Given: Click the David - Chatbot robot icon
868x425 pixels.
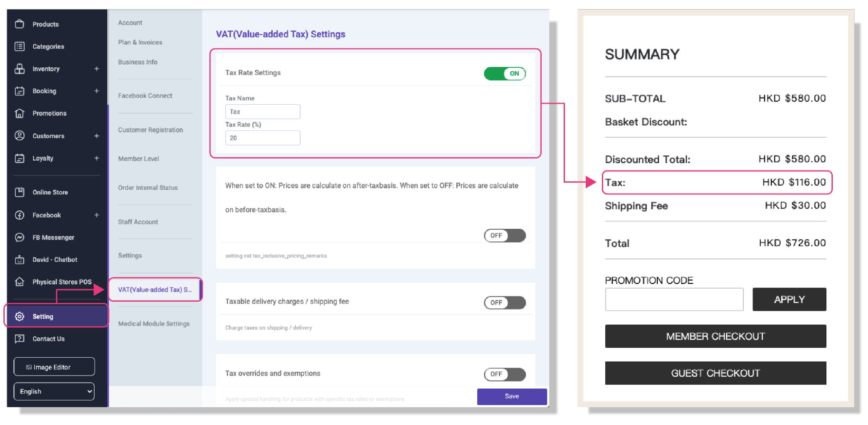Looking at the screenshot, I should coord(20,260).
